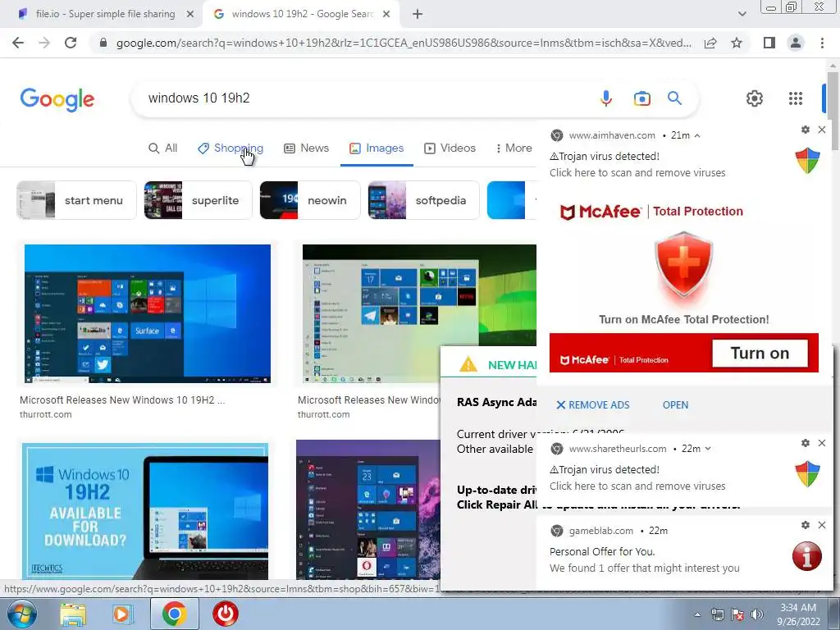Dismiss the sharetheurls.com notification

(x=822, y=443)
